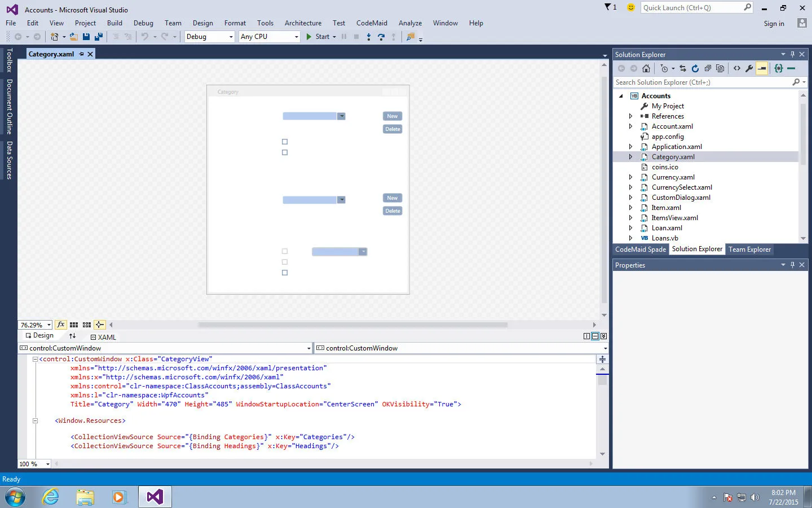Click the Solution Explorer Home icon
Screen dimensions: 812x508
pyautogui.click(x=646, y=68)
